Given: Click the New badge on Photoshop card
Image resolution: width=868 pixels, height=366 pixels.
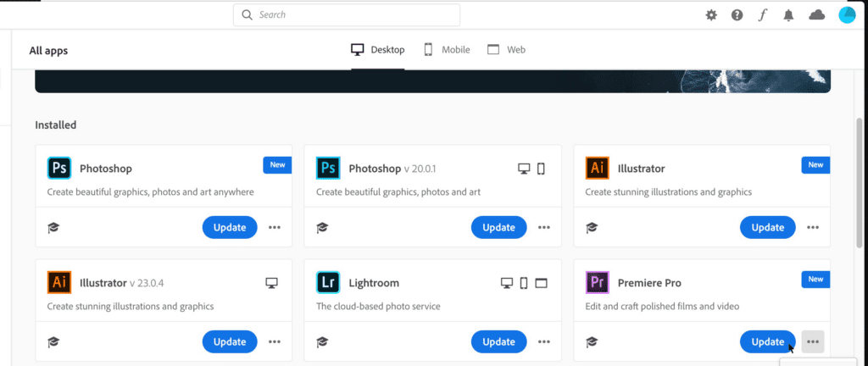Looking at the screenshot, I should point(277,164).
